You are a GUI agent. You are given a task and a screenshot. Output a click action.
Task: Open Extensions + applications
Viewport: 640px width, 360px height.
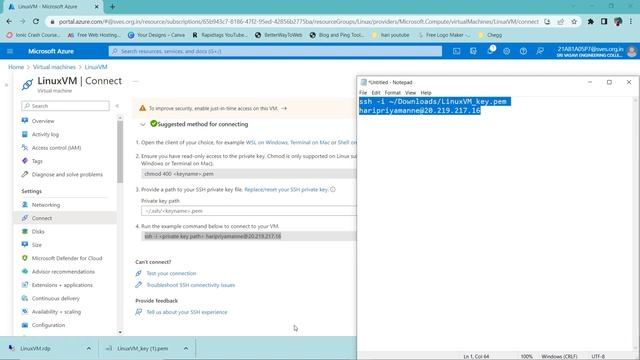click(x=62, y=285)
